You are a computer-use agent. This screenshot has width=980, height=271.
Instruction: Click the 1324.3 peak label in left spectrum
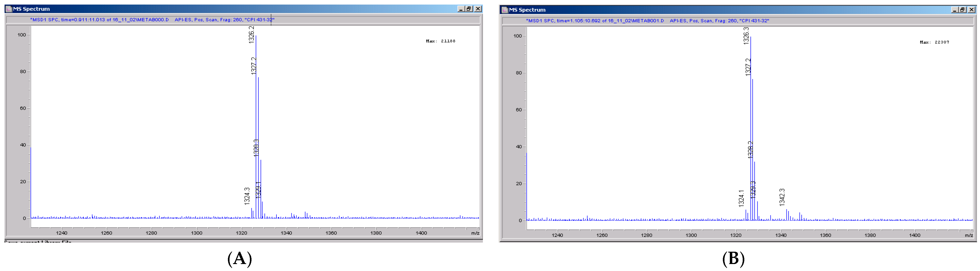point(247,196)
